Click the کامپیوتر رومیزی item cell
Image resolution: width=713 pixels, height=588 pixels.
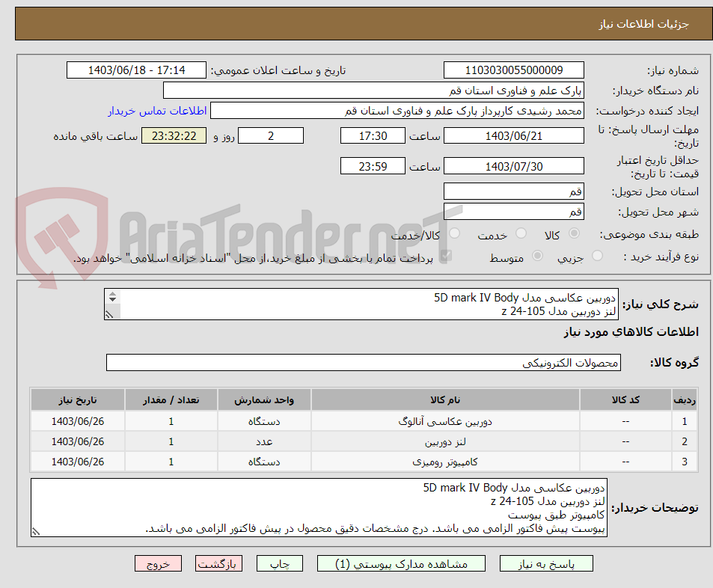[445, 462]
